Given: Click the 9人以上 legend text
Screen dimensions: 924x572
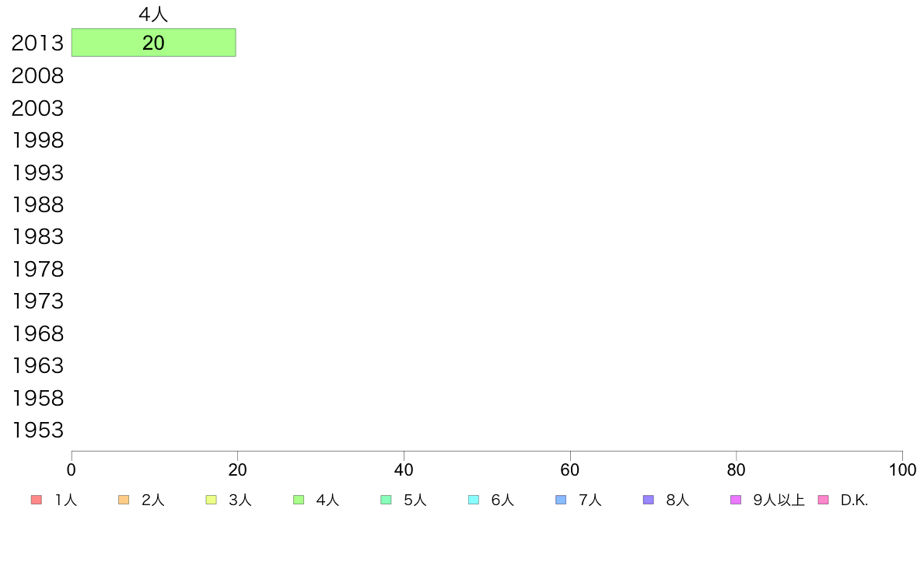Looking at the screenshot, I should pos(779,500).
